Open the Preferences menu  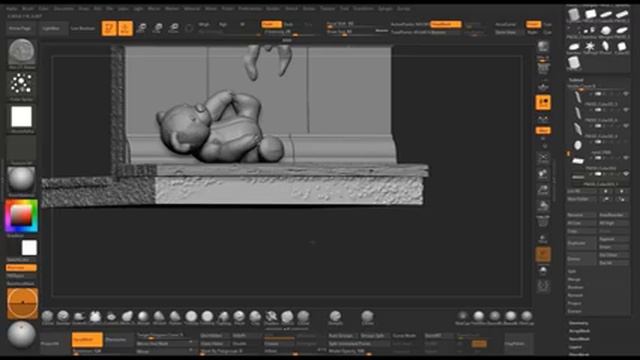coord(250,9)
